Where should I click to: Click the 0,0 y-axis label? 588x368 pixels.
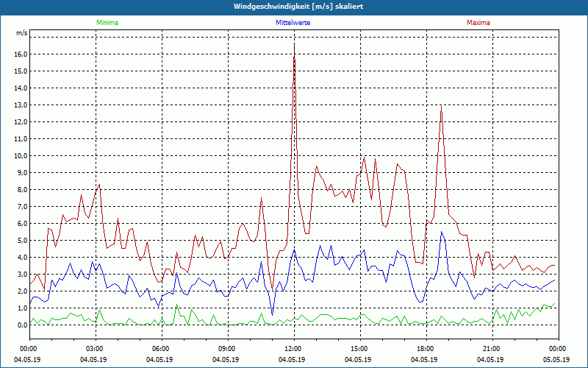coord(23,325)
